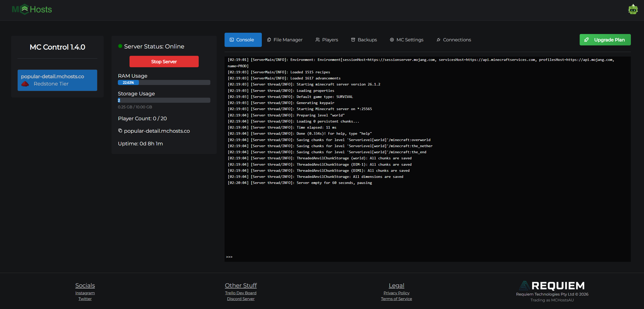Open the user avatar menu
644x309 pixels.
coord(633,9)
